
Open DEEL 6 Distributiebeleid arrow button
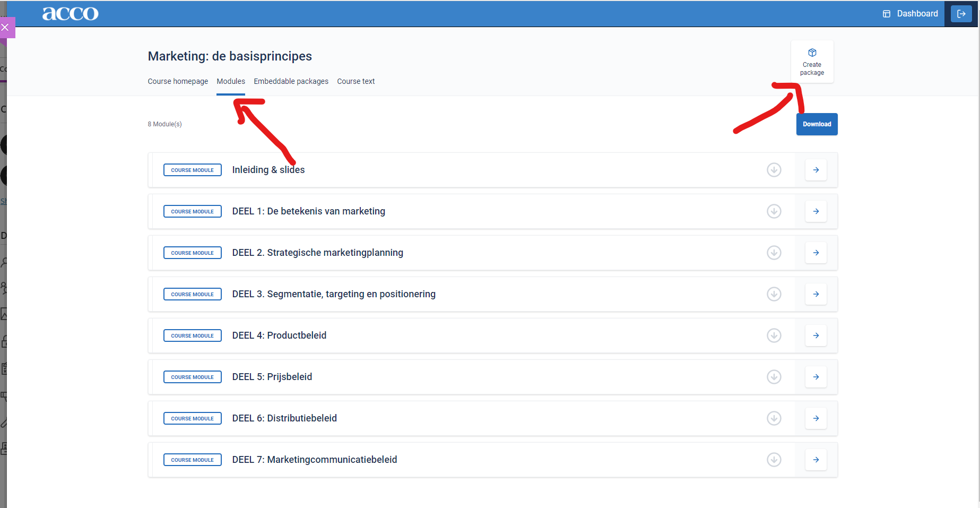point(816,418)
